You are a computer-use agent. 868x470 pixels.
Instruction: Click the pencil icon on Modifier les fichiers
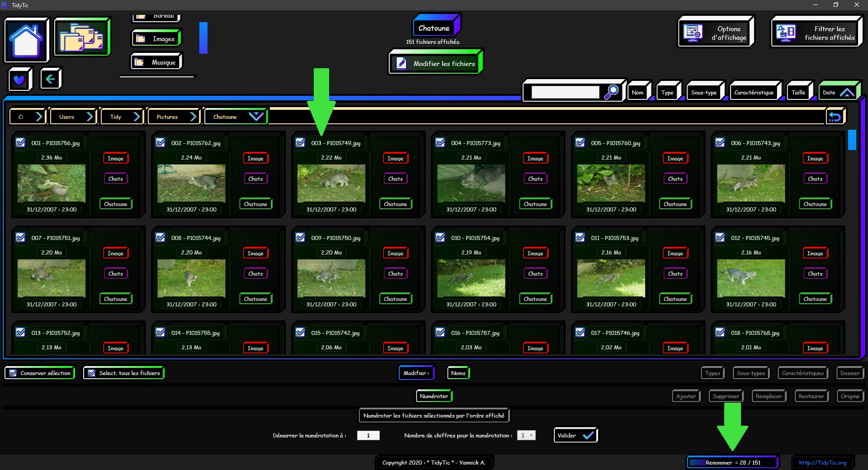pyautogui.click(x=401, y=63)
